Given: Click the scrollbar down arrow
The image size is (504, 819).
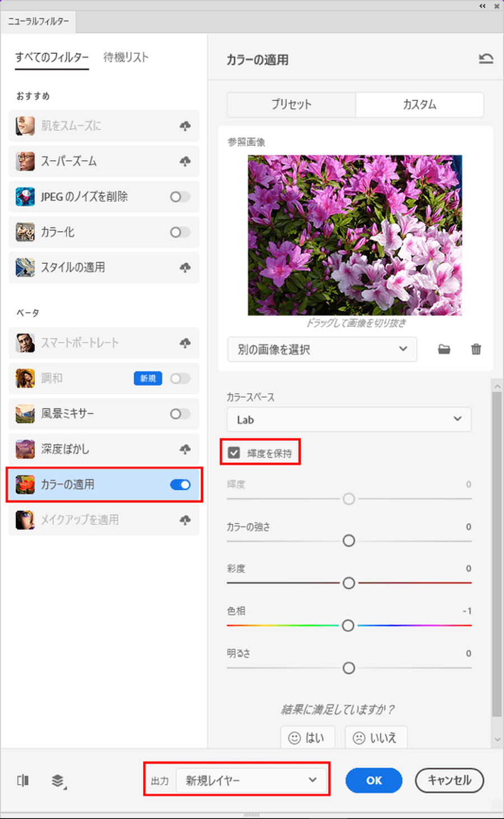Looking at the screenshot, I should [497, 739].
